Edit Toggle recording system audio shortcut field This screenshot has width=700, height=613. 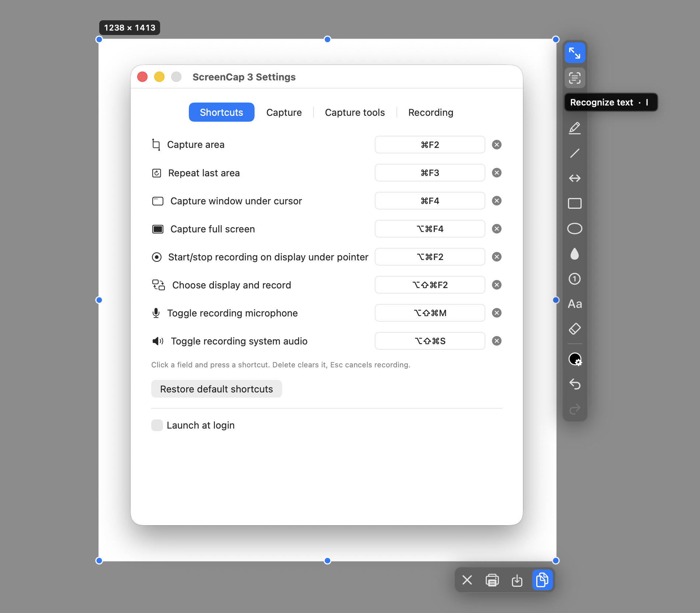(x=430, y=341)
